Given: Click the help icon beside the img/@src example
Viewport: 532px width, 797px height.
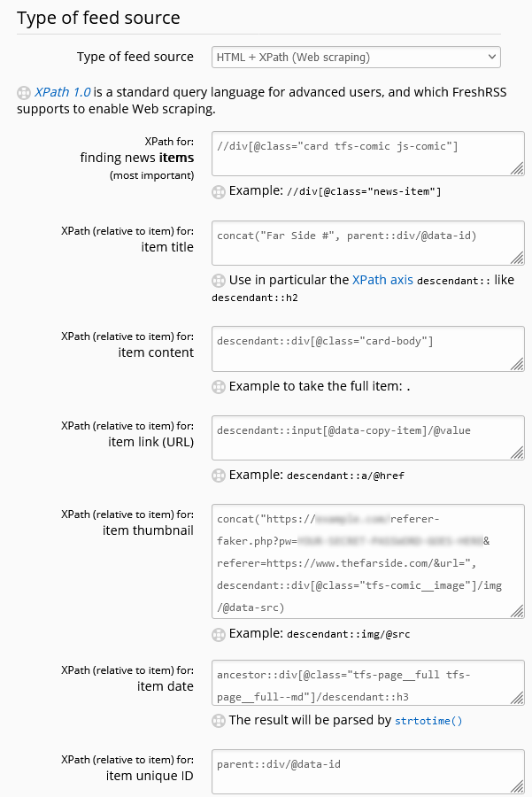Looking at the screenshot, I should pyautogui.click(x=218, y=634).
